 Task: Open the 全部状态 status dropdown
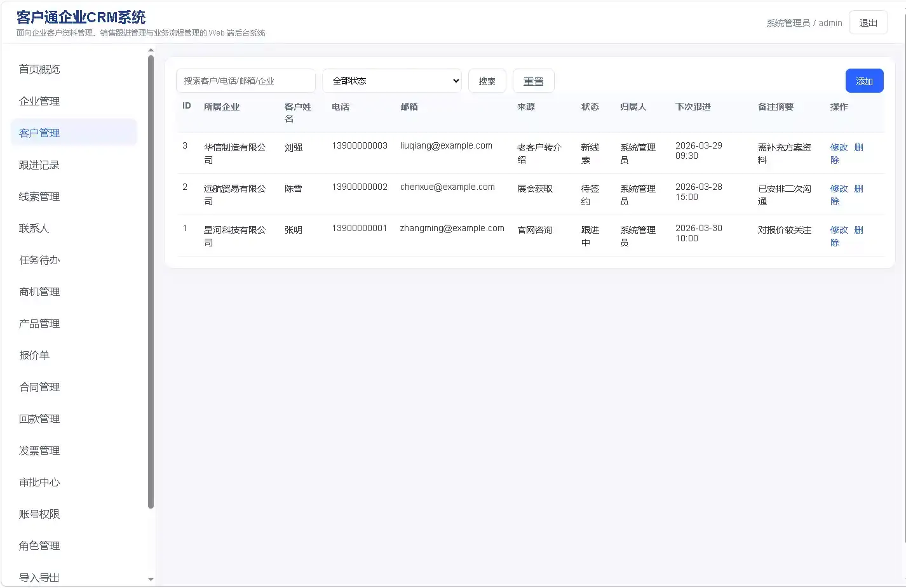tap(391, 81)
